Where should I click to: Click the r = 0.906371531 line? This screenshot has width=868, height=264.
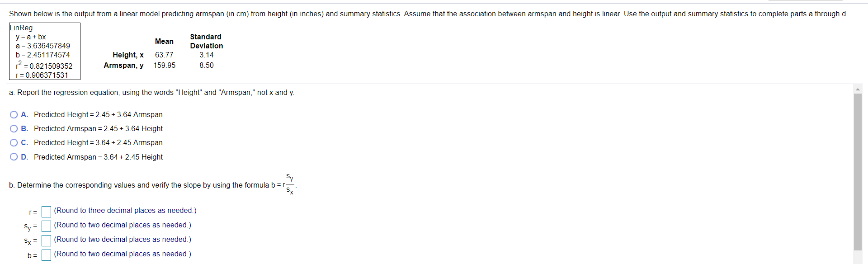[42, 75]
